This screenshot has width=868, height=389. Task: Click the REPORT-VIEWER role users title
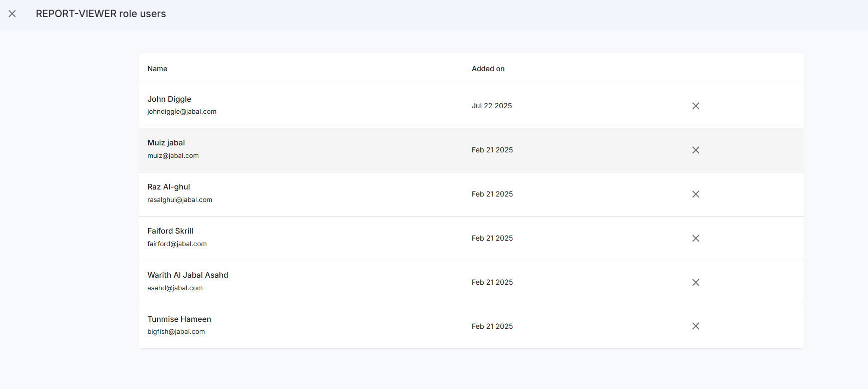coord(101,14)
